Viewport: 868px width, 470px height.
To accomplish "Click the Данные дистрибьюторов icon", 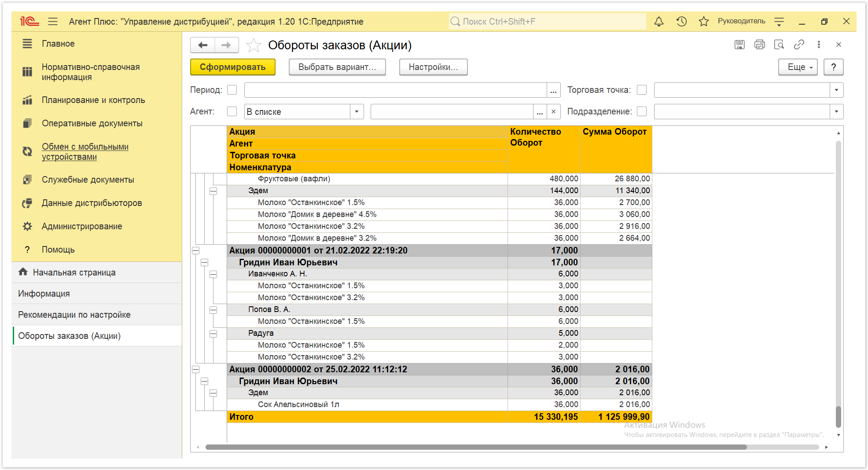I will pos(27,203).
